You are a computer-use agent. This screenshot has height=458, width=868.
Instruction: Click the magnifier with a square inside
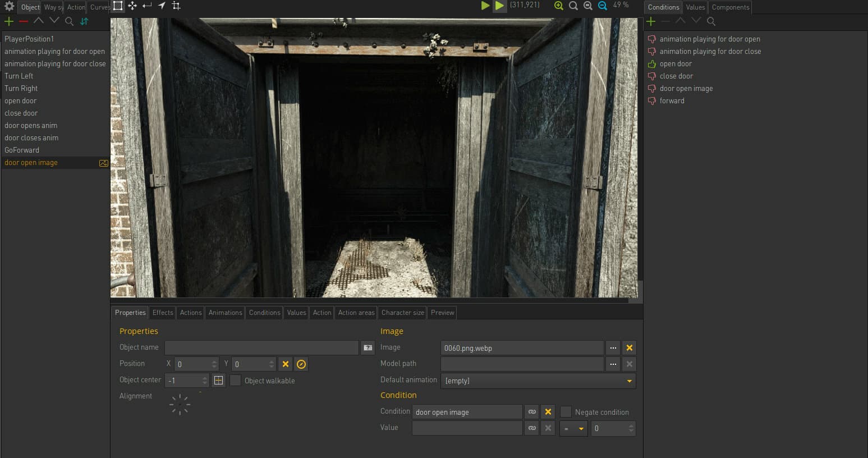tap(588, 6)
